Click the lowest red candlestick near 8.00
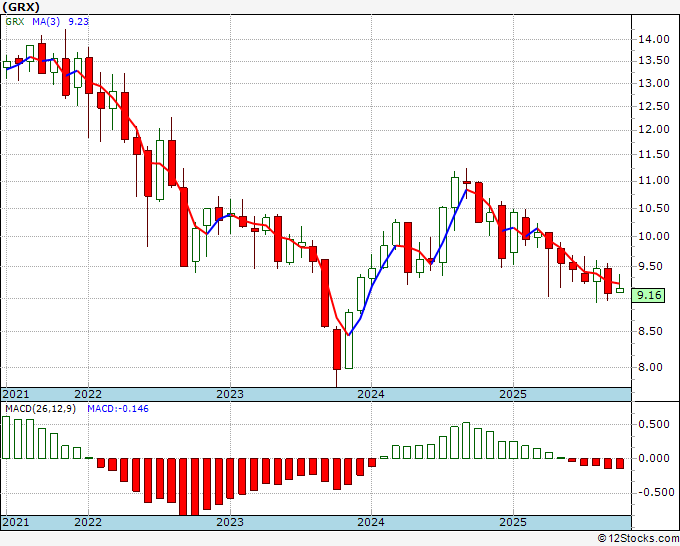This screenshot has width=680, height=546. 337,350
